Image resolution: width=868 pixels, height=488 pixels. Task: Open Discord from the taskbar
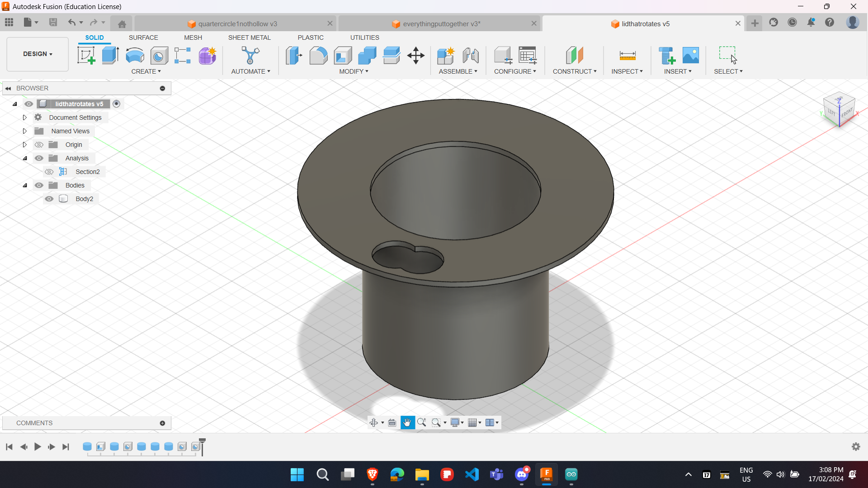pyautogui.click(x=521, y=474)
